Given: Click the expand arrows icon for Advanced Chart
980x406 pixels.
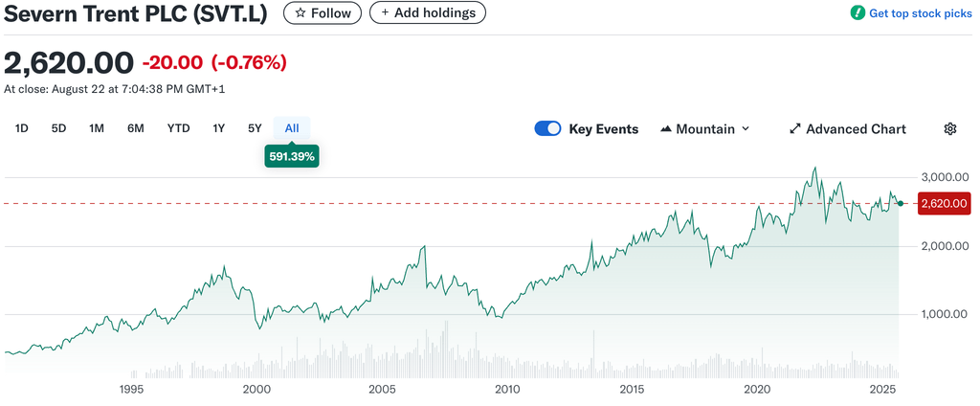Looking at the screenshot, I should (x=794, y=129).
